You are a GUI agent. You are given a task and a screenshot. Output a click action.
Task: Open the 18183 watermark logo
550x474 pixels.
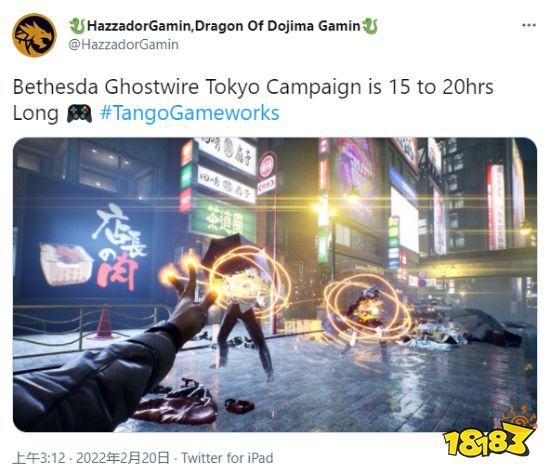coord(490,435)
